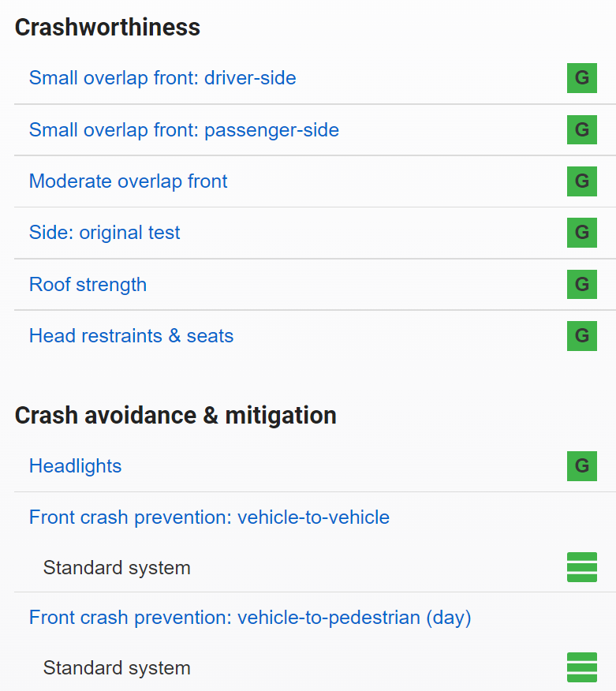Click the Crashworthiness section heading
This screenshot has height=691, width=616.
107,27
